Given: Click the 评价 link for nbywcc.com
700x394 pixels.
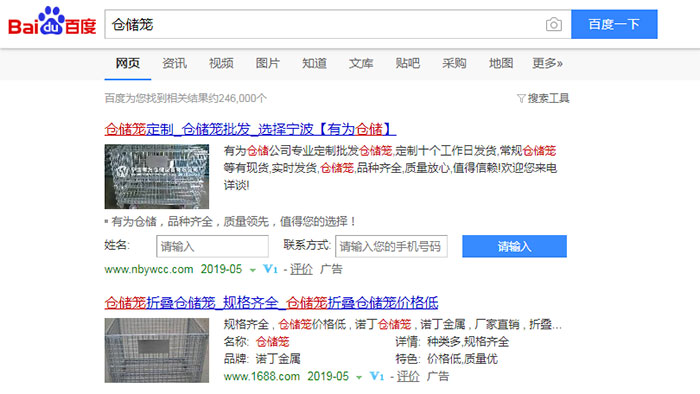Looking at the screenshot, I should point(301,269).
